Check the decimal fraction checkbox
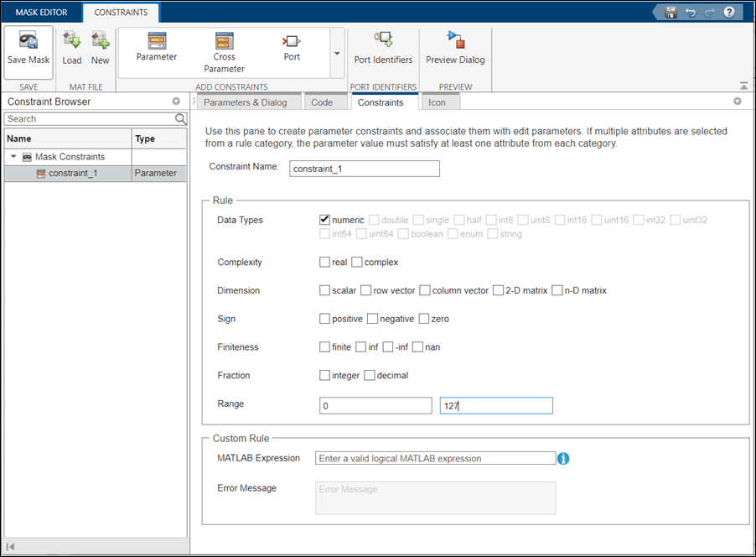 point(370,376)
